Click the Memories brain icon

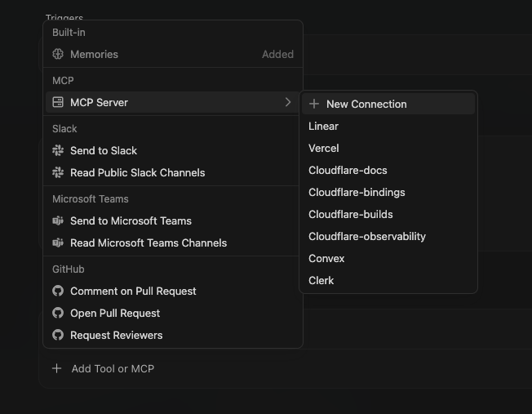point(58,54)
